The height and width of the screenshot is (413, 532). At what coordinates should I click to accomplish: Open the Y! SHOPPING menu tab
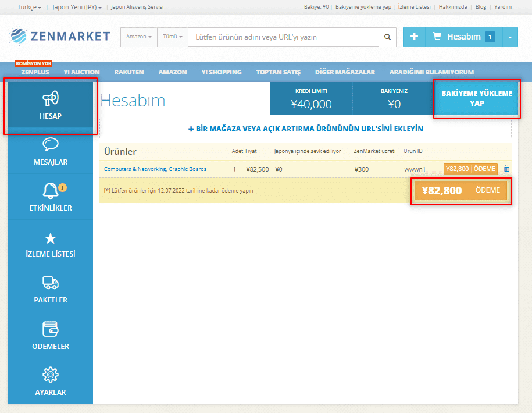(221, 72)
